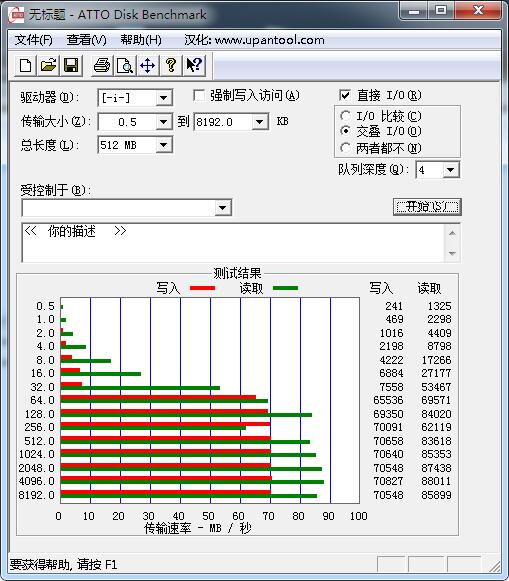Click the yellow question mark About icon
The width and height of the screenshot is (509, 581).
(x=171, y=66)
